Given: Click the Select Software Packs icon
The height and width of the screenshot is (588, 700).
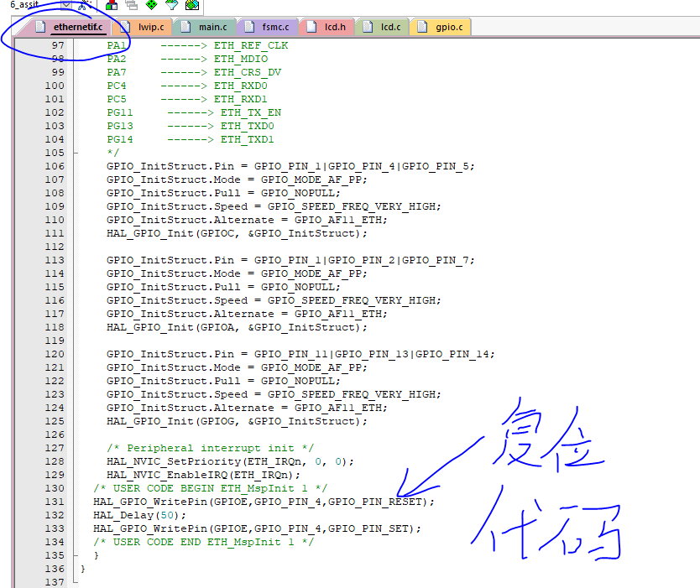Looking at the screenshot, I should pos(172,5).
